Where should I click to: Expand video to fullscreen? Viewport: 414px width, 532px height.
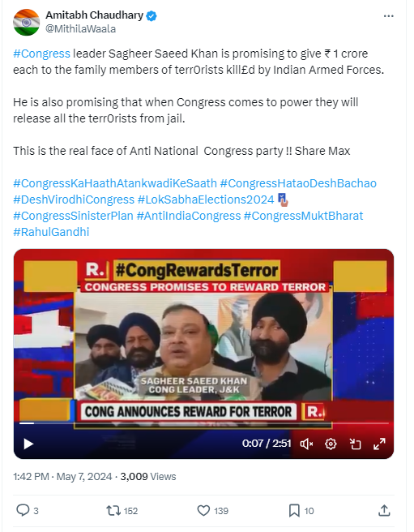pyautogui.click(x=379, y=444)
